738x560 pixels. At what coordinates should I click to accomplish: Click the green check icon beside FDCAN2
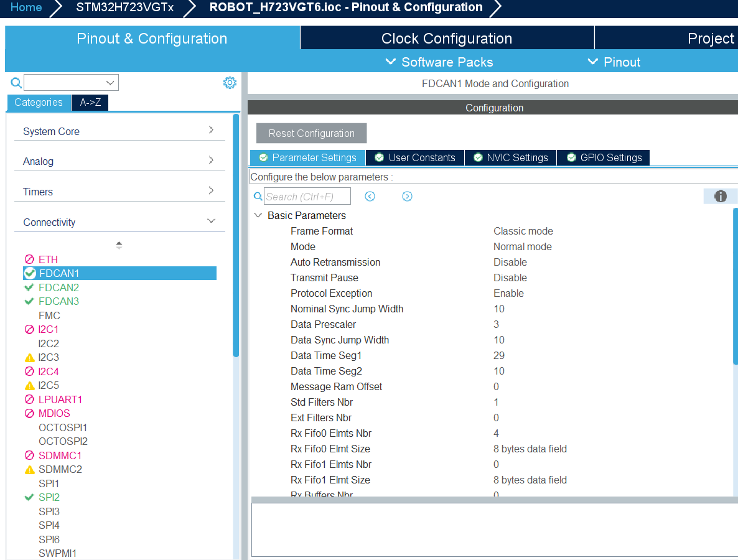(x=29, y=287)
